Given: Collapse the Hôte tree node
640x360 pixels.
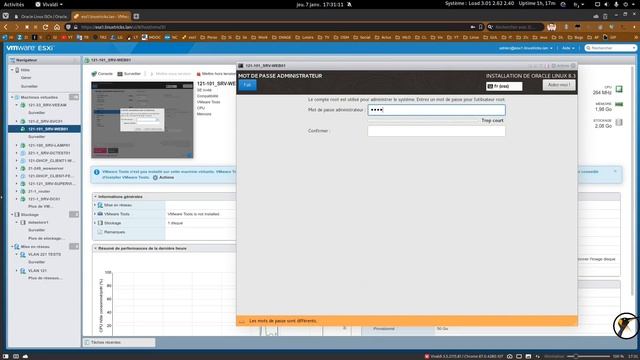Looking at the screenshot, I should point(12,70).
